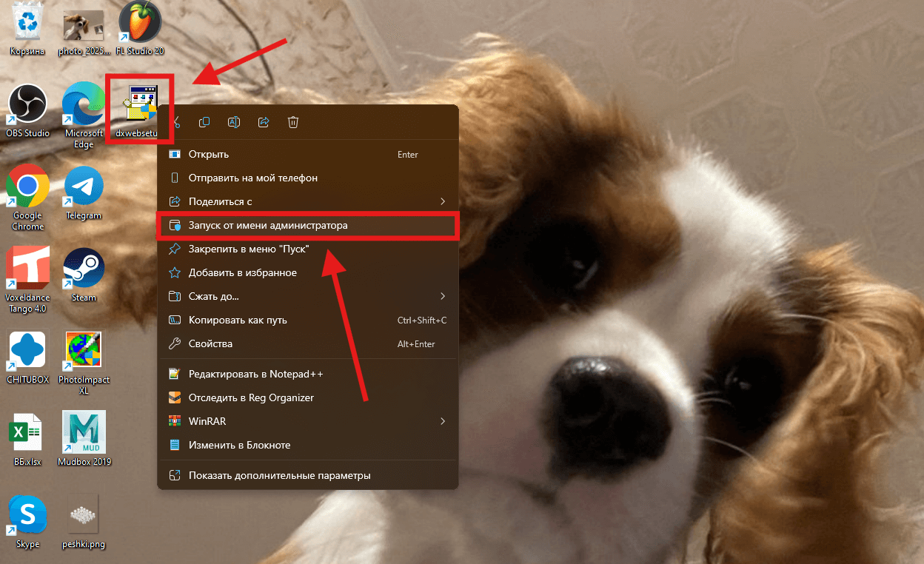Click the Delete trash icon in context menu
924x564 pixels.
click(293, 122)
